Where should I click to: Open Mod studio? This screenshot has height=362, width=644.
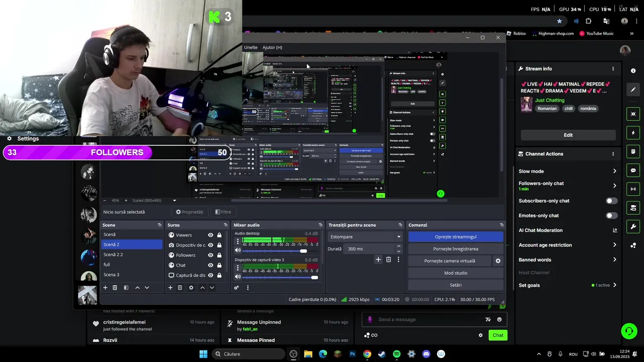point(455,273)
